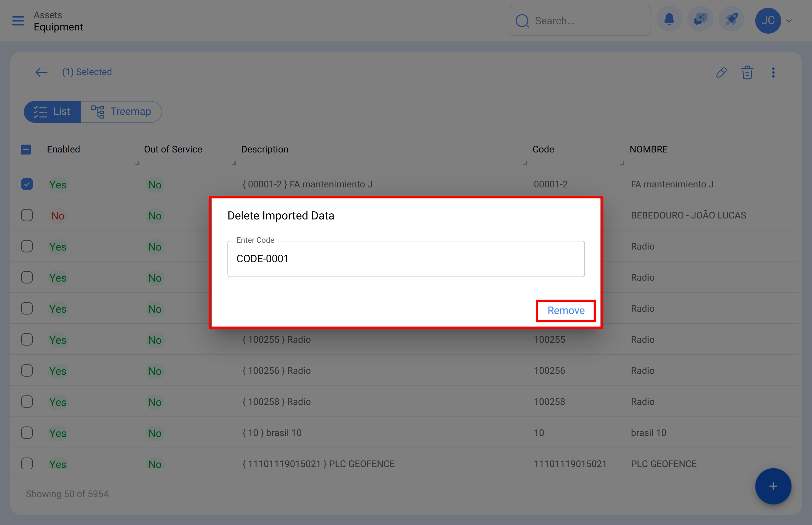Open the three-dot more options menu
812x525 pixels.
[773, 72]
